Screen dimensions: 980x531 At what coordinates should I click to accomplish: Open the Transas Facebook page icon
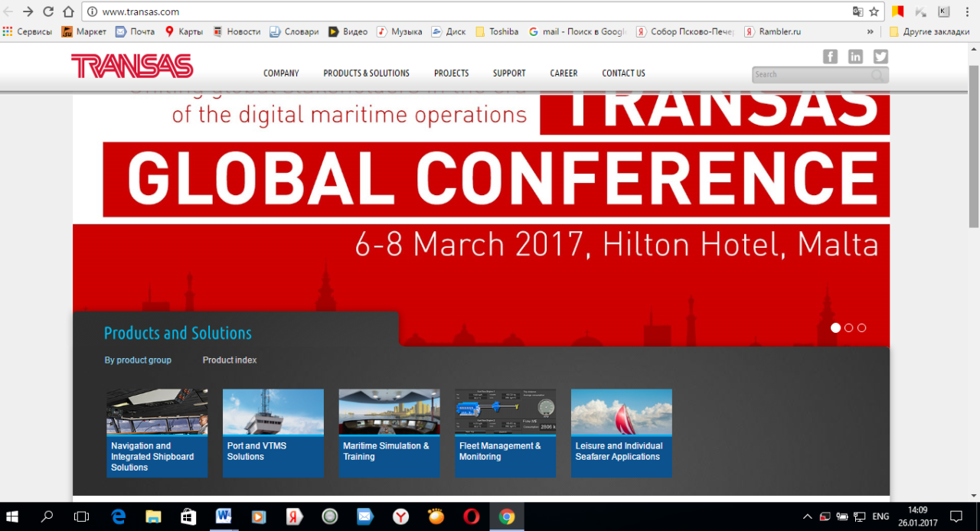(x=830, y=57)
